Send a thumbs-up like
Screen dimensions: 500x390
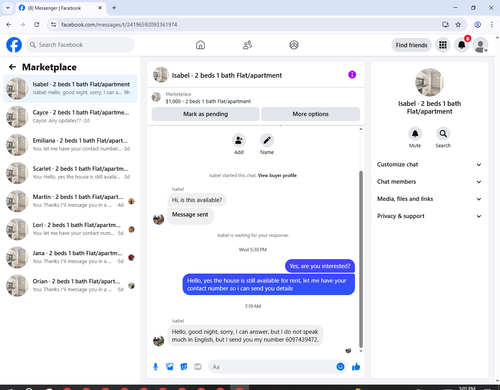click(356, 367)
